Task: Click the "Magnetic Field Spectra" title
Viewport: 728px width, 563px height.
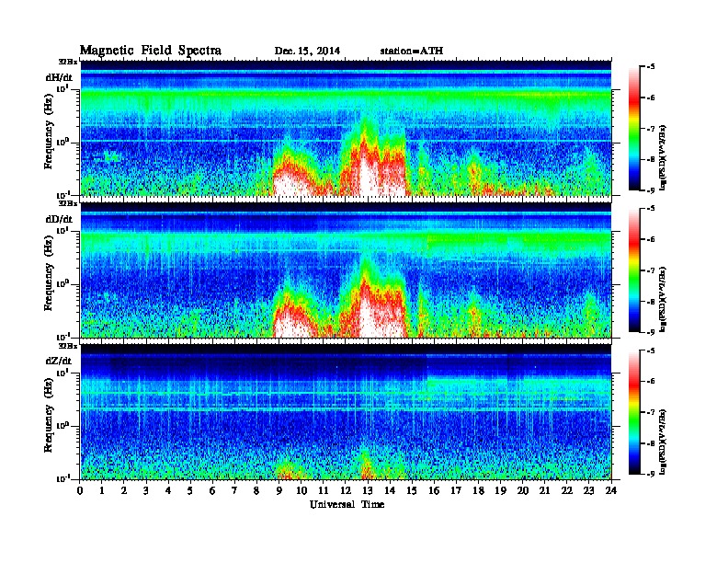Action: pyautogui.click(x=151, y=51)
